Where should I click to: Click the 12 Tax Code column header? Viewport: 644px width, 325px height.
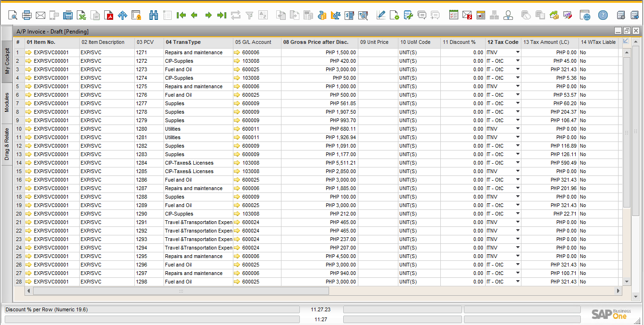pos(503,42)
